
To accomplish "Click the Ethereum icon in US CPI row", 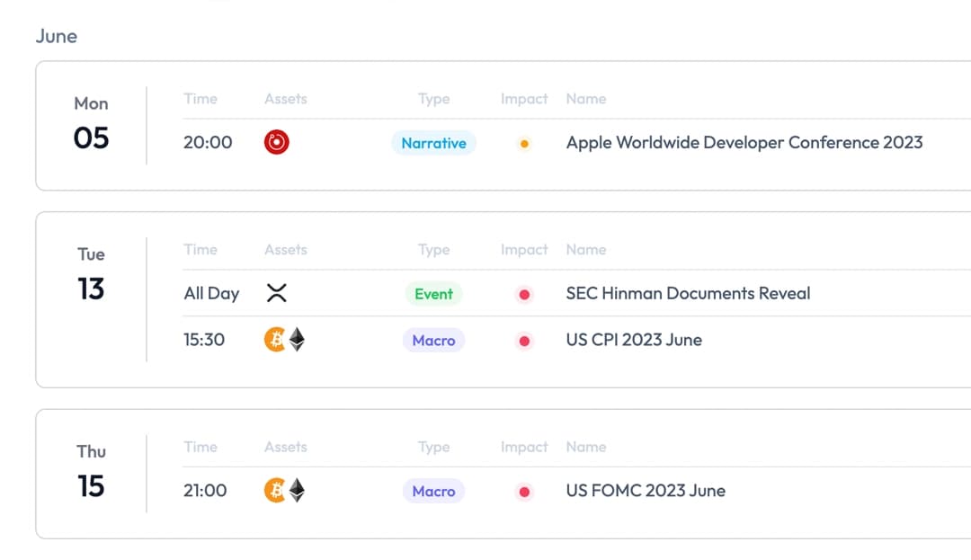I will click(298, 339).
